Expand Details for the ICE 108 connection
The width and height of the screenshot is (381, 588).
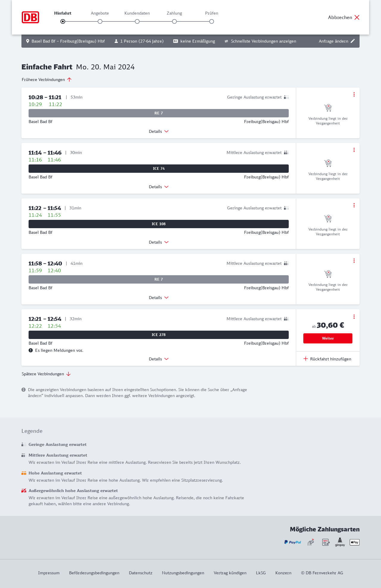[159, 242]
